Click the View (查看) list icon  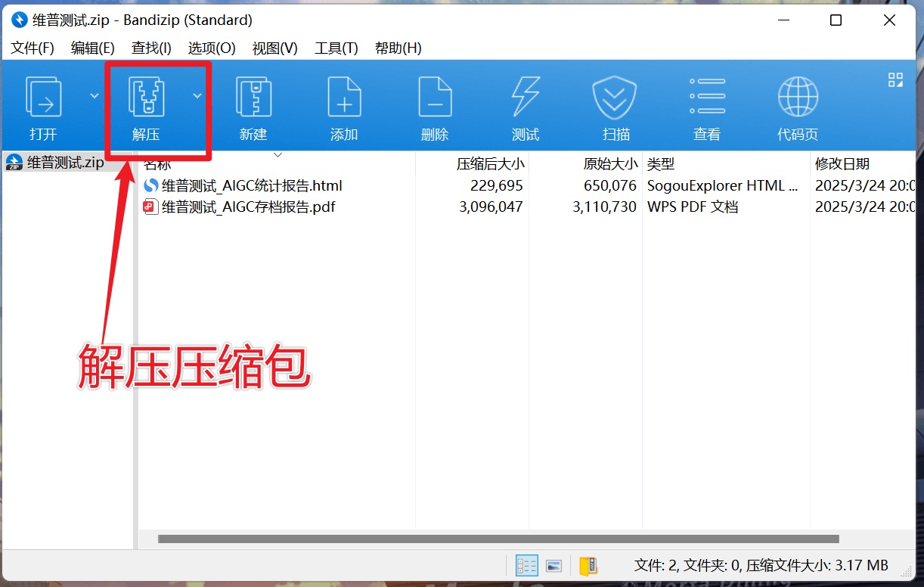[x=707, y=97]
